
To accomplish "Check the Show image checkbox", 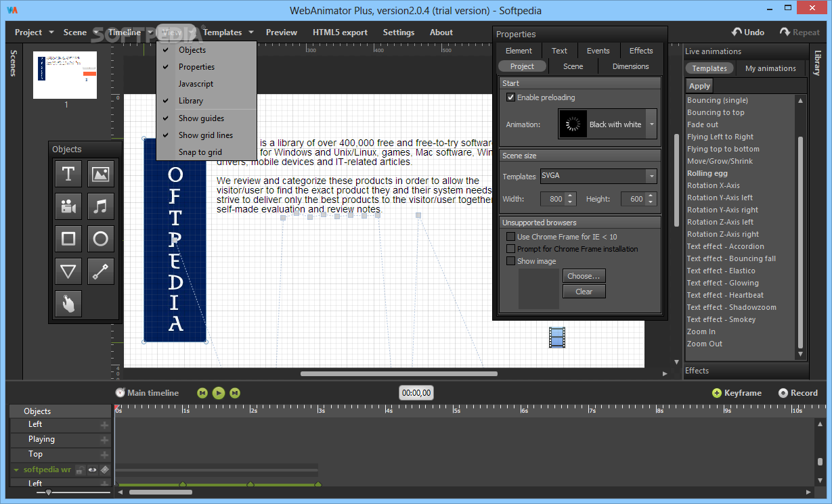I will click(510, 261).
